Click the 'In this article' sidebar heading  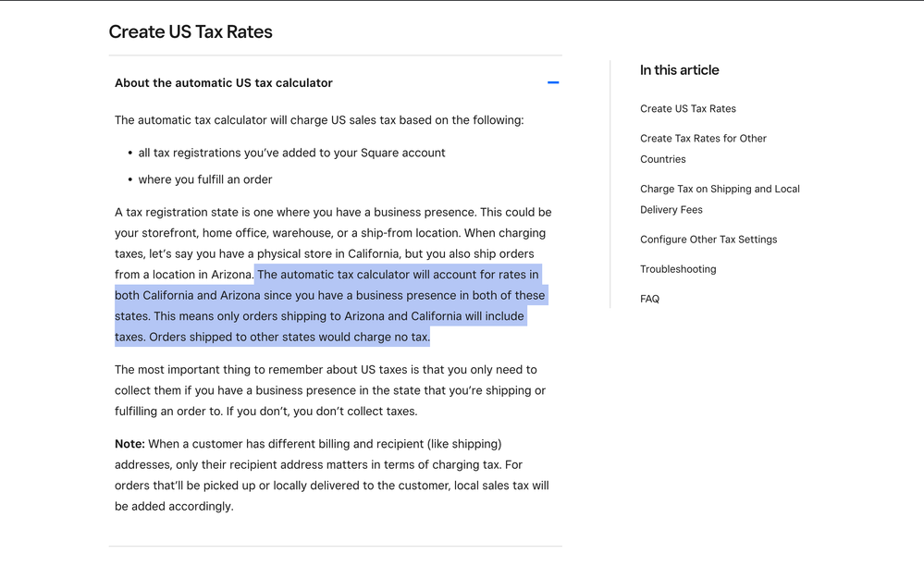679,70
